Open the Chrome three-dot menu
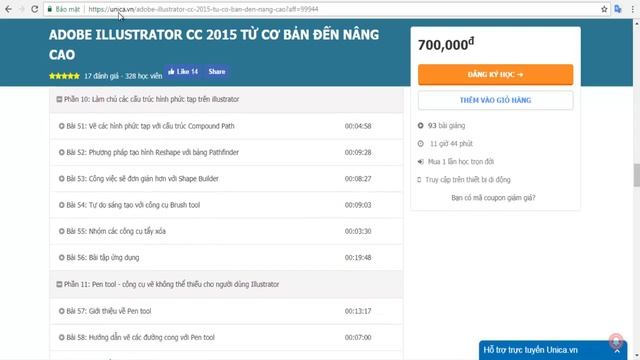640x360 pixels. 633,9
